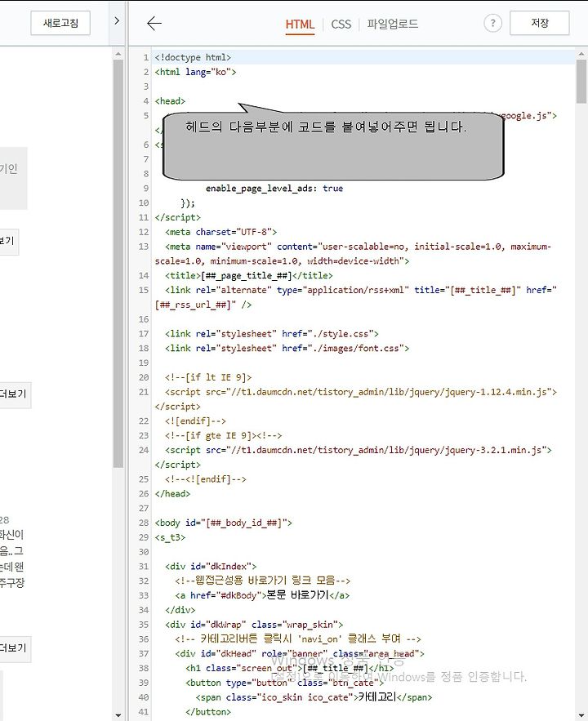Click the closing </head> tag line
Viewport: 588px width, 721px height.
pyautogui.click(x=172, y=494)
